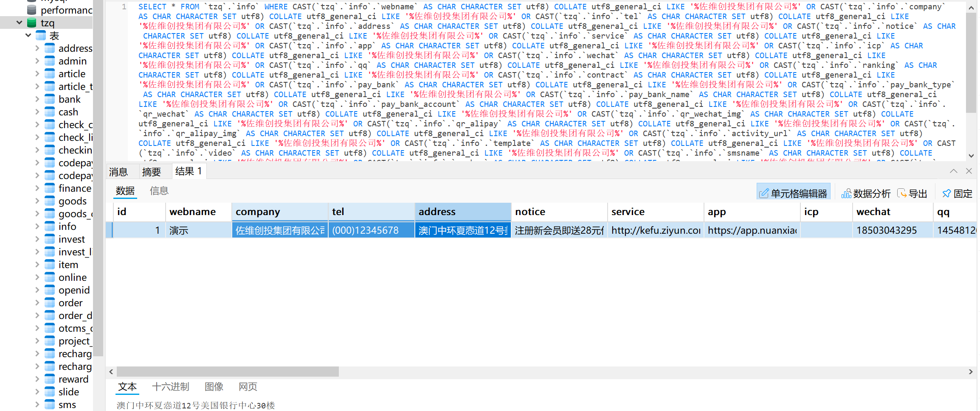Image resolution: width=980 pixels, height=411 pixels.
Task: Select the 信息 info sub-tab
Action: [159, 191]
